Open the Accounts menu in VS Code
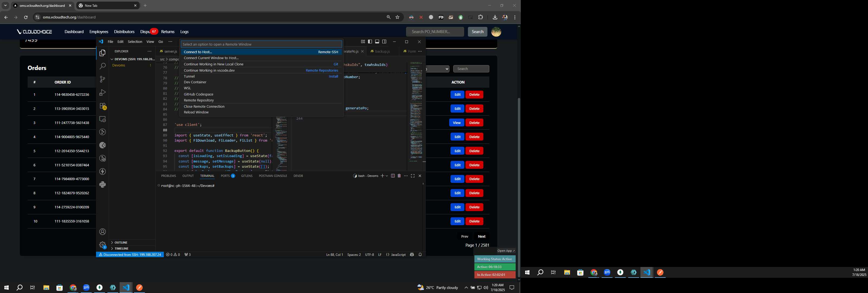This screenshot has height=293, width=868. coord(103,232)
